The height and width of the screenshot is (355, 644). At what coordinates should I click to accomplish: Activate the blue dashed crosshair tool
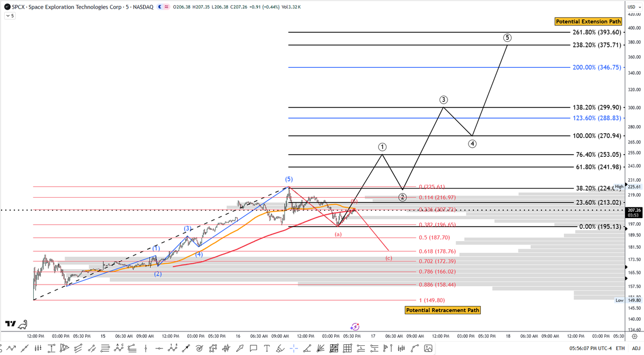(294, 348)
